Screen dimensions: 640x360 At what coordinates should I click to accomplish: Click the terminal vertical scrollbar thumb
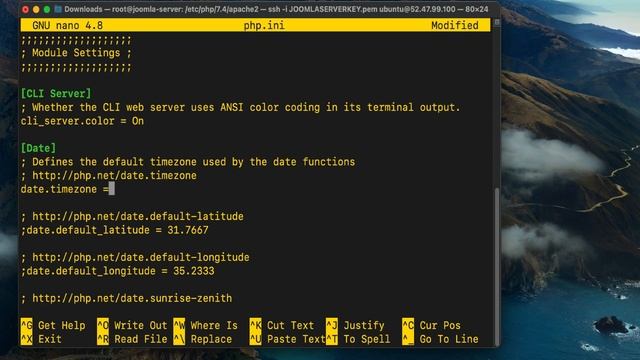point(497,267)
